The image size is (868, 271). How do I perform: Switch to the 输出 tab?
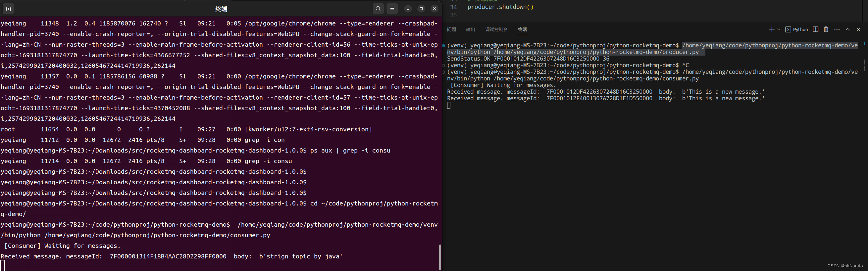point(470,29)
